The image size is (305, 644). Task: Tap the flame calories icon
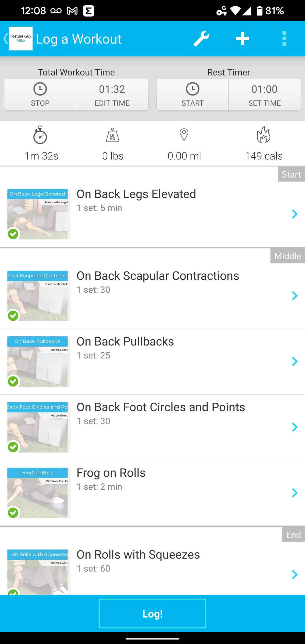tap(264, 135)
